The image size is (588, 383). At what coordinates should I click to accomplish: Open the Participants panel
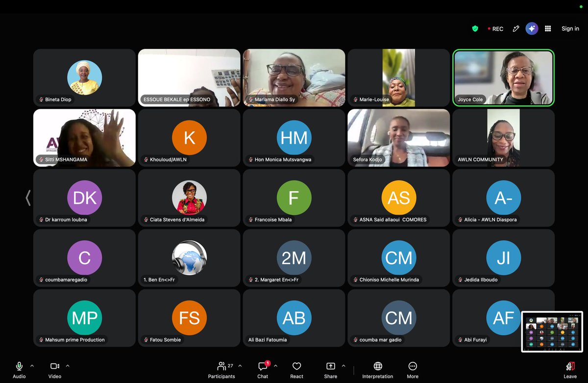221,370
